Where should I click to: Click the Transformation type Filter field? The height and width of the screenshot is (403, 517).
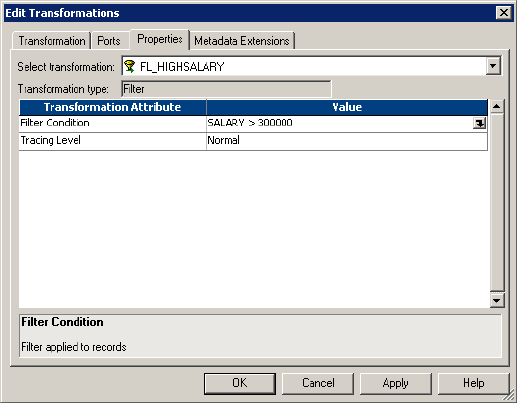pyautogui.click(x=226, y=89)
